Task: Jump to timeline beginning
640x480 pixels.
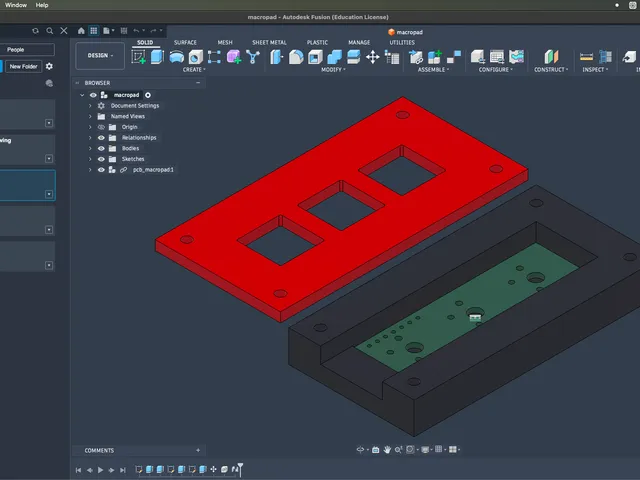Action: tap(78, 470)
